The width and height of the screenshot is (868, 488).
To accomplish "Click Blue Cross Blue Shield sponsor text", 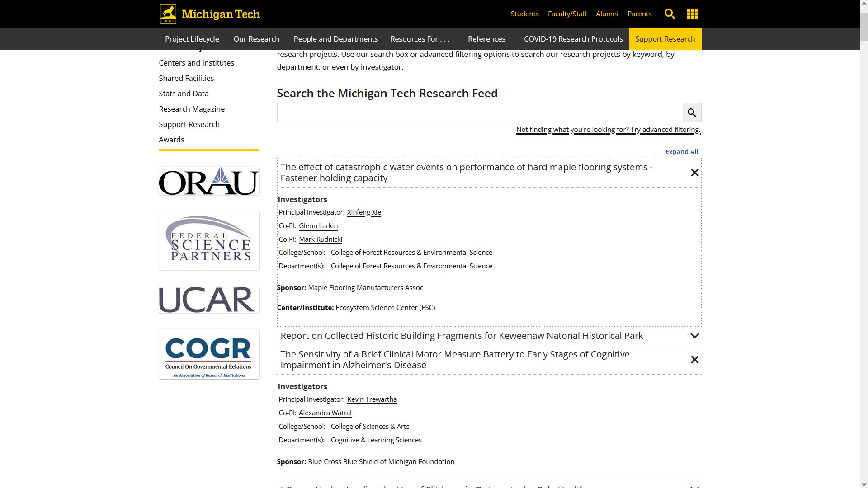I will tap(381, 462).
